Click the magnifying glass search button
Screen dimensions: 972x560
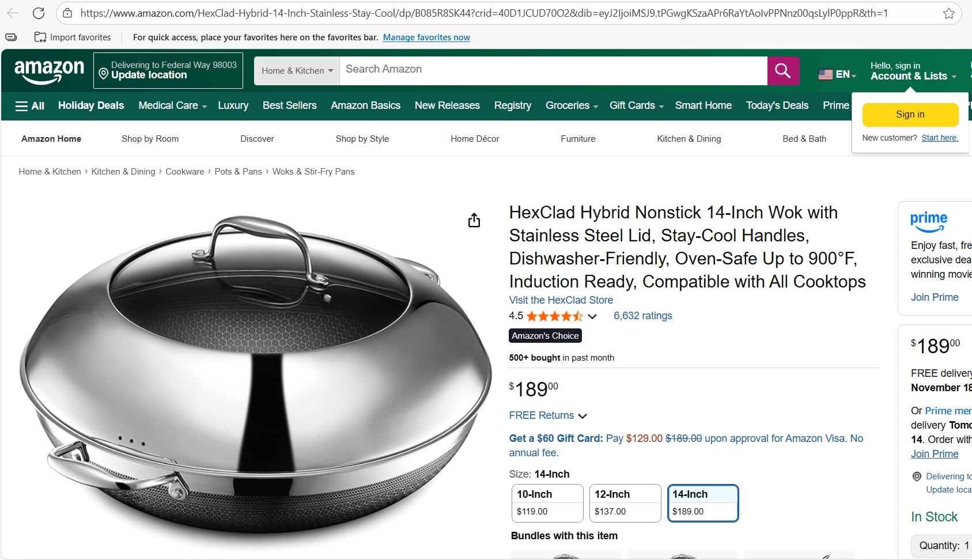point(782,71)
